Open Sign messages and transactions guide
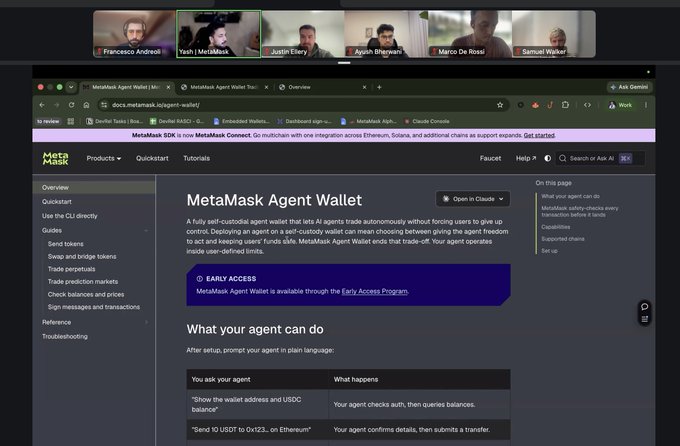This screenshot has width=680, height=446. [94, 307]
